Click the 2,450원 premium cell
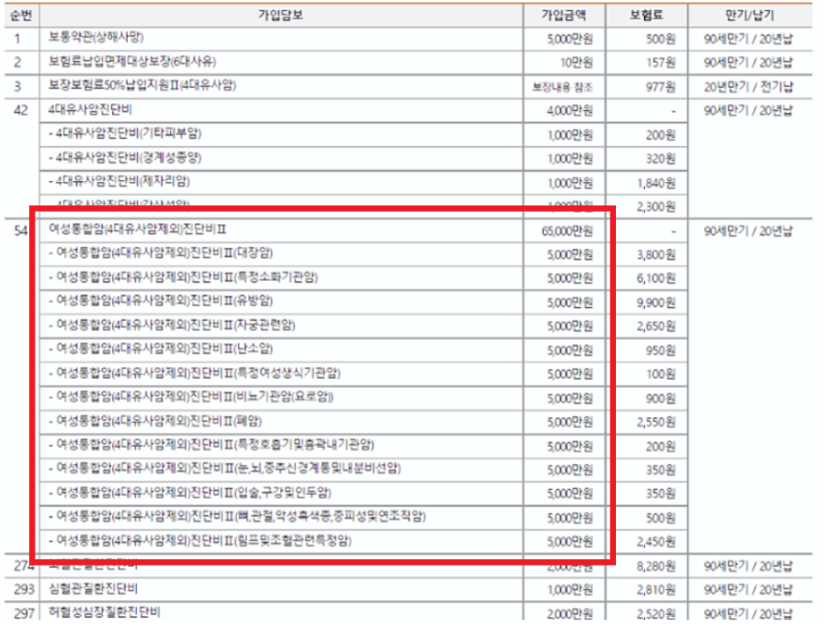839x644 pixels. pyautogui.click(x=656, y=541)
